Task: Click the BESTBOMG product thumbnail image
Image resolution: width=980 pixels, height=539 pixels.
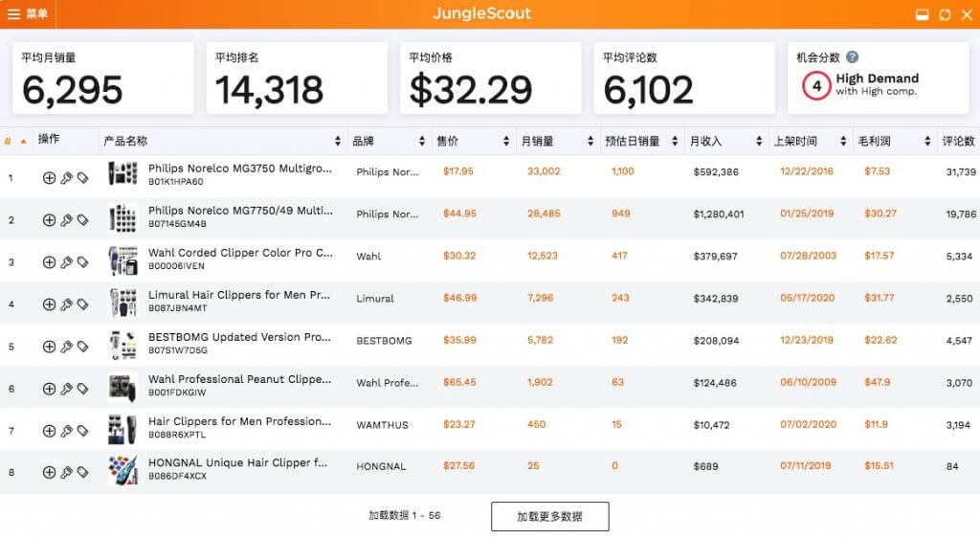Action: pos(122,346)
